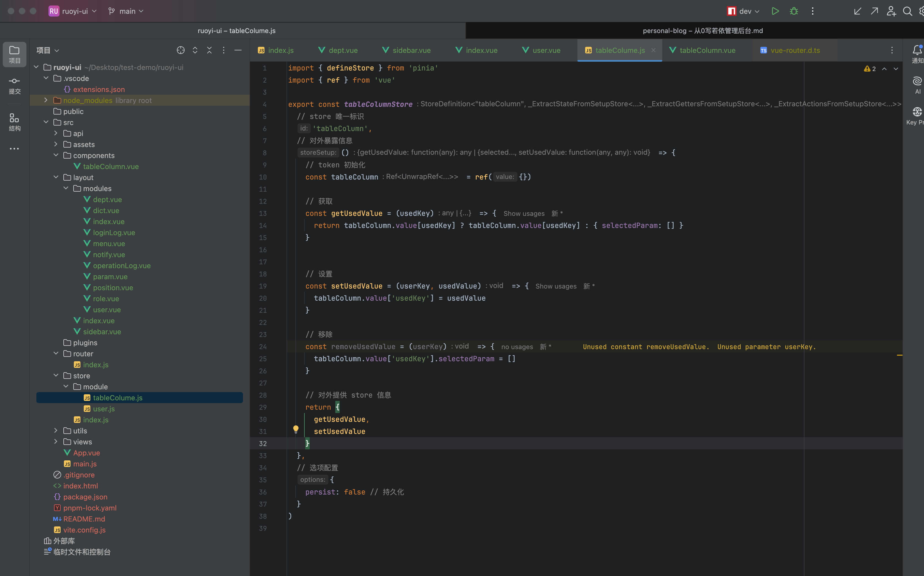Go to next highlighted problem arrow
Image resolution: width=924 pixels, height=576 pixels.
896,69
